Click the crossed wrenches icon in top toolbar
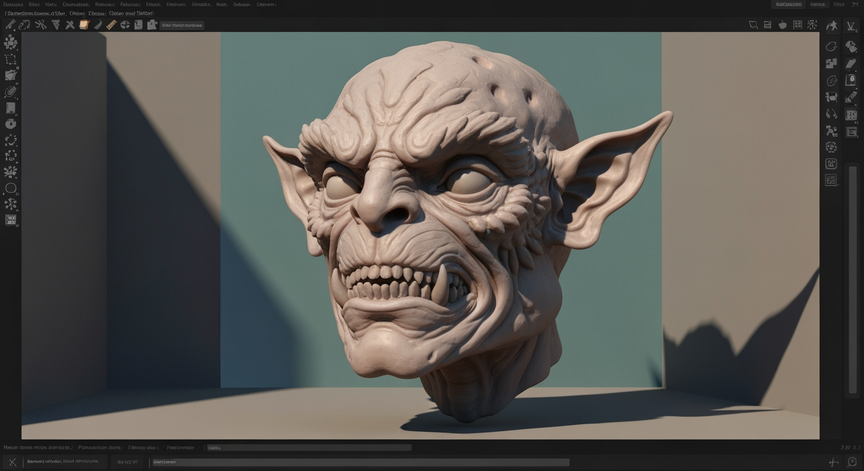The width and height of the screenshot is (864, 471). coord(41,25)
